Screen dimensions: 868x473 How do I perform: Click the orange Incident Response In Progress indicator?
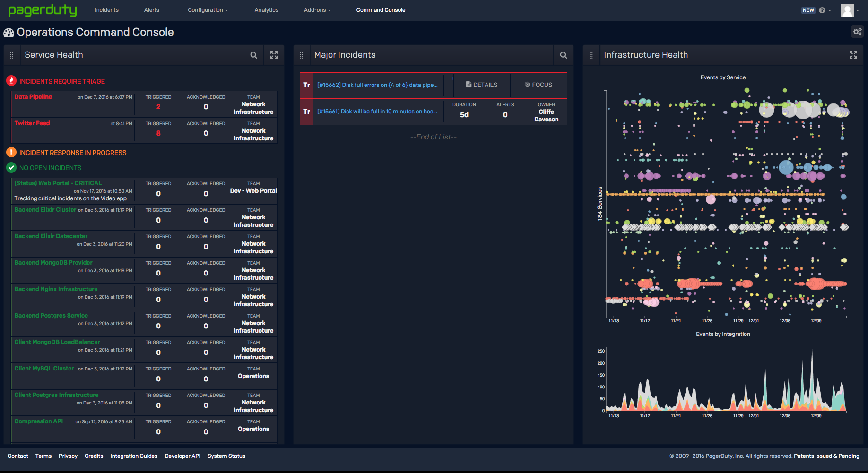click(x=10, y=152)
